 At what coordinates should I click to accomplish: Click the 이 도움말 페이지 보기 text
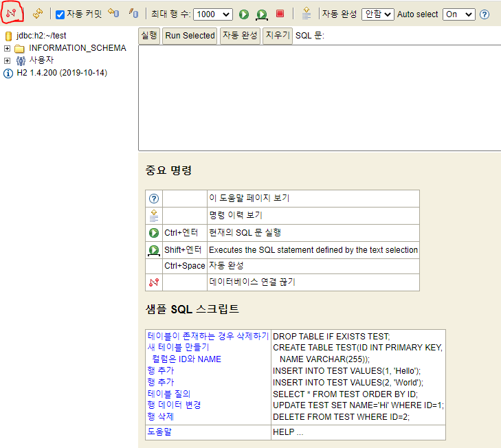pos(249,198)
